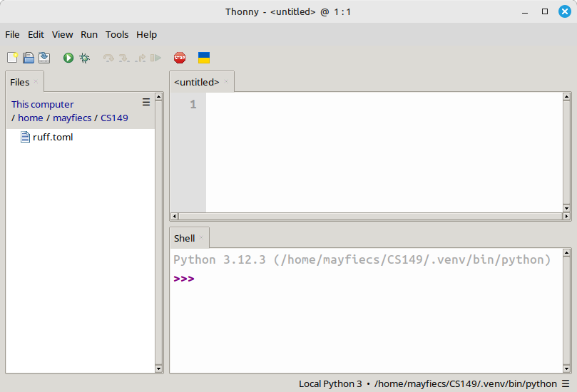Image resolution: width=577 pixels, height=392 pixels.
Task: Open the View menu
Action: 62,34
